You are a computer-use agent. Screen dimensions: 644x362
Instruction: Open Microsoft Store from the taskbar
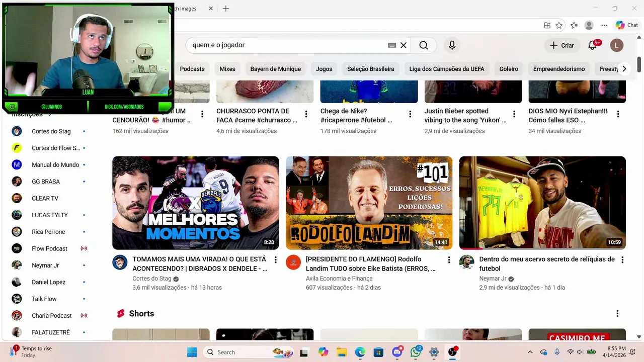pos(378,352)
